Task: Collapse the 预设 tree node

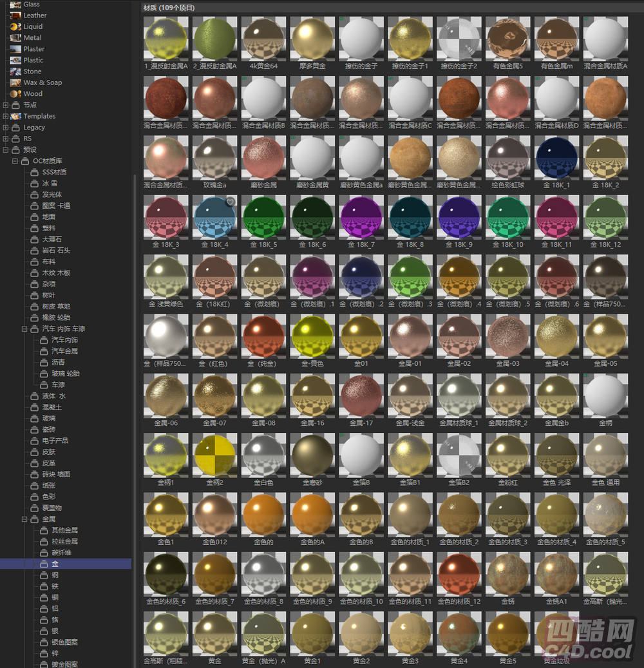Action: coord(6,149)
